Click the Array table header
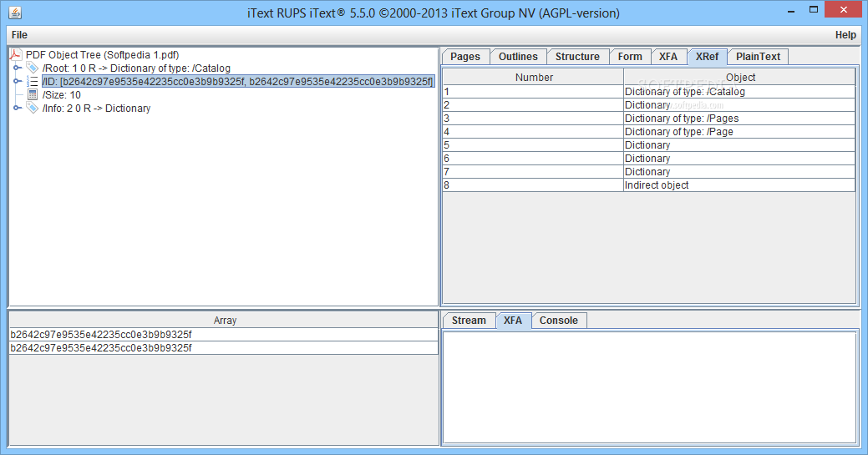The width and height of the screenshot is (868, 455). point(224,320)
